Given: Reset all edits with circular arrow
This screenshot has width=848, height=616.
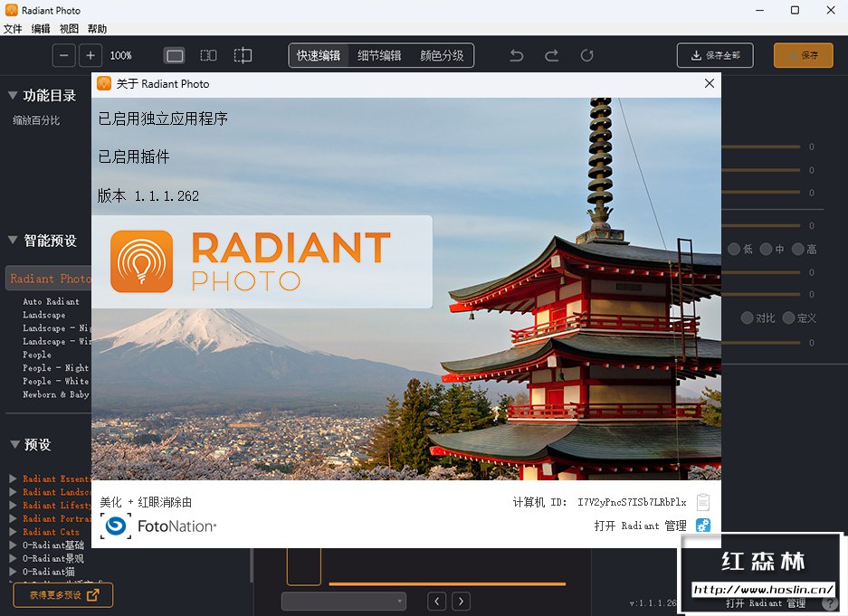Looking at the screenshot, I should pos(586,56).
